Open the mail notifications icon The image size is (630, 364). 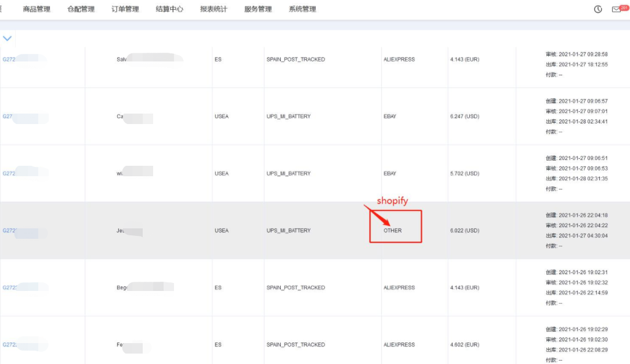pos(617,9)
